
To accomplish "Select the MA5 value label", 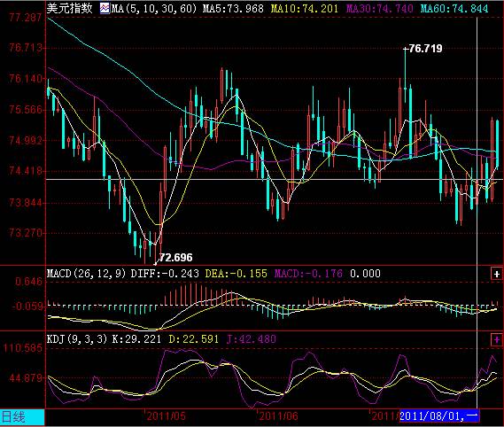I will (x=233, y=8).
